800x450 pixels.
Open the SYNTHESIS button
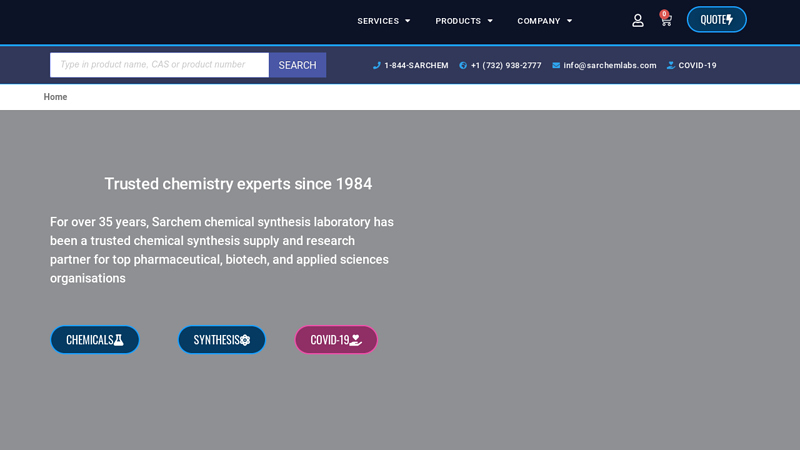tap(221, 340)
